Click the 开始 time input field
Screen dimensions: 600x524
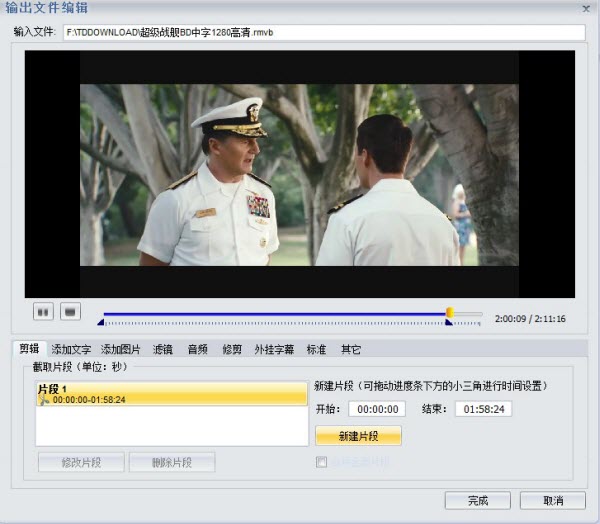tap(377, 409)
